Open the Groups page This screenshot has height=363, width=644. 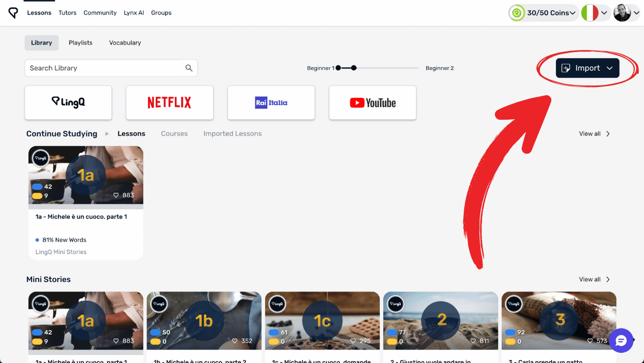click(161, 13)
